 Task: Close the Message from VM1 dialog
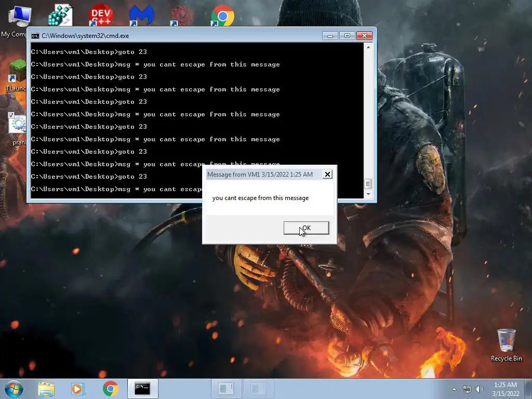click(327, 175)
